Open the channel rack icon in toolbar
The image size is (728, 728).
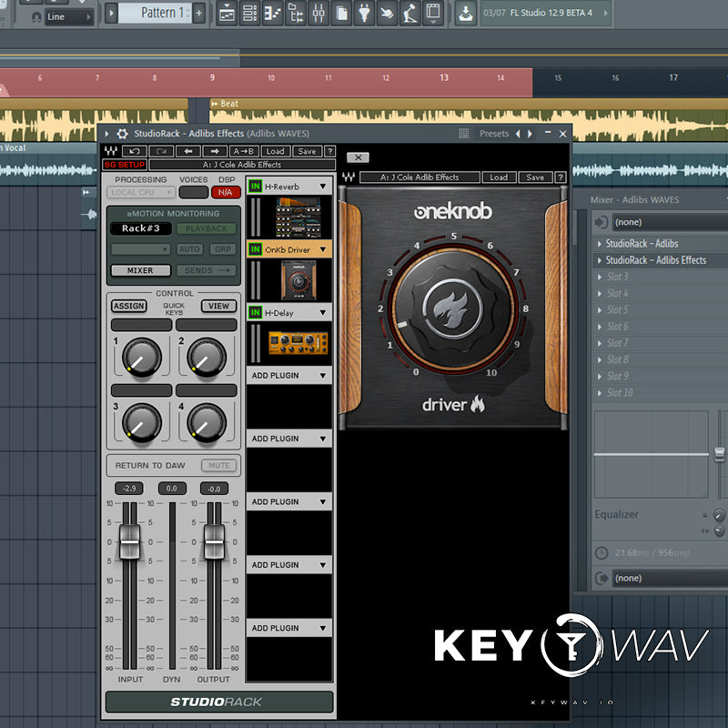click(x=249, y=13)
